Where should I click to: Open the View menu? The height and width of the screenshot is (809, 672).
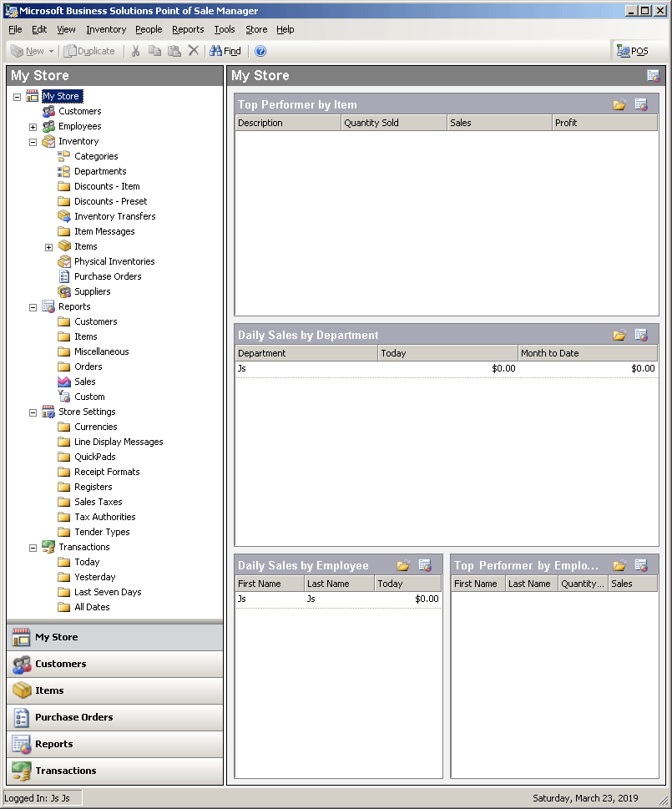(66, 29)
